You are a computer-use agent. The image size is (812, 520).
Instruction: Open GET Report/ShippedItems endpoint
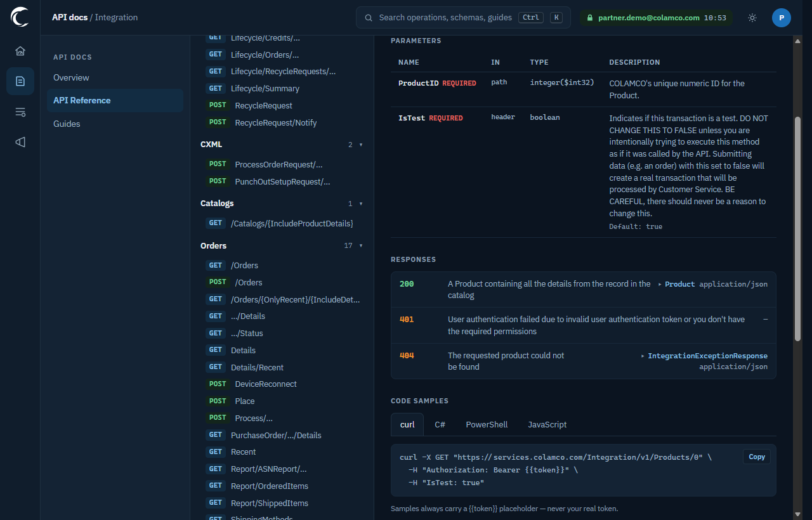[x=282, y=503]
